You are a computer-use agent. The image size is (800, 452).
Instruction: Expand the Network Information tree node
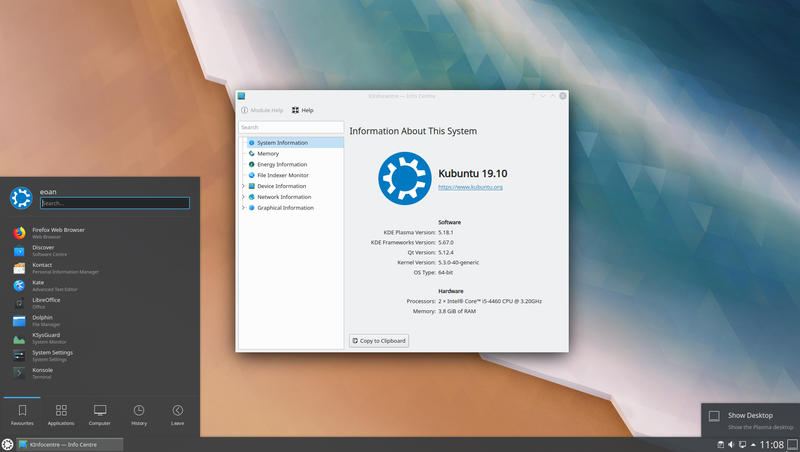[243, 197]
